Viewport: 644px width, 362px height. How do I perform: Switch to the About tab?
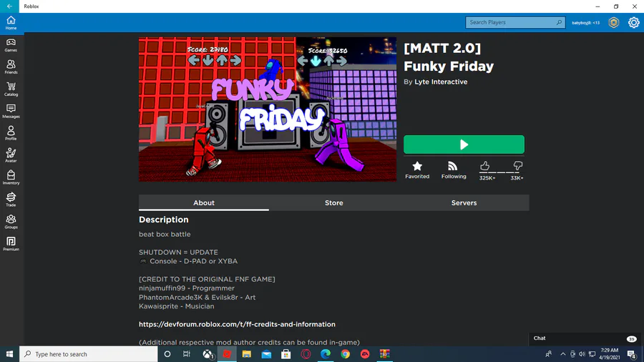click(x=204, y=202)
